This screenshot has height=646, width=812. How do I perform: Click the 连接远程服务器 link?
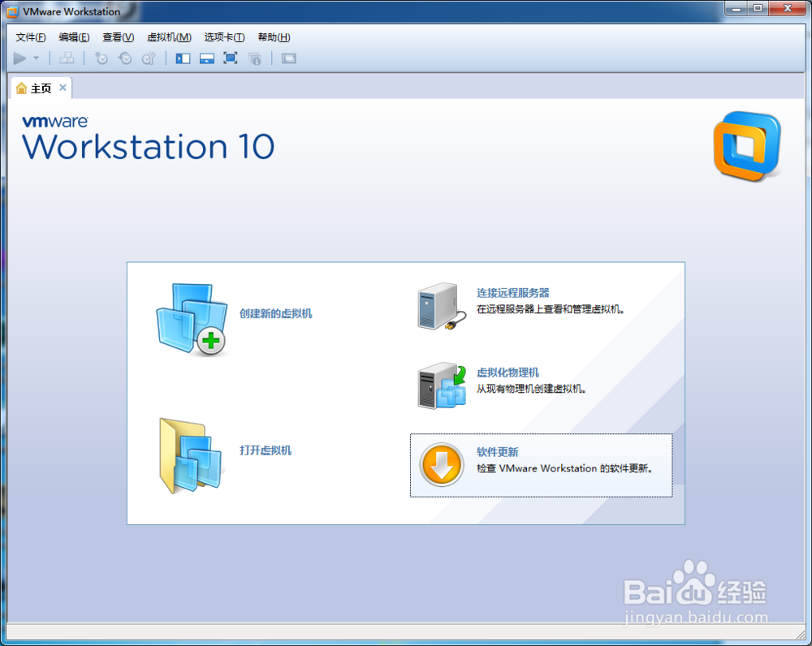point(512,293)
